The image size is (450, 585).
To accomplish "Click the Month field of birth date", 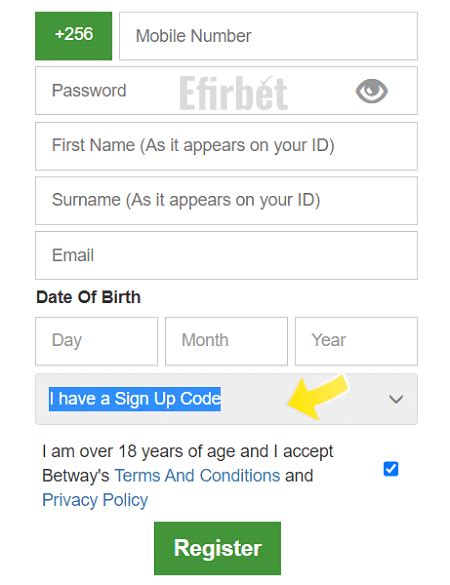I will 226,341.
